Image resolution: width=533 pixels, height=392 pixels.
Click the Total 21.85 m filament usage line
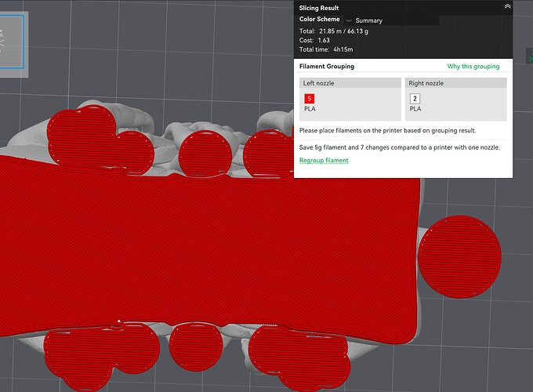333,31
